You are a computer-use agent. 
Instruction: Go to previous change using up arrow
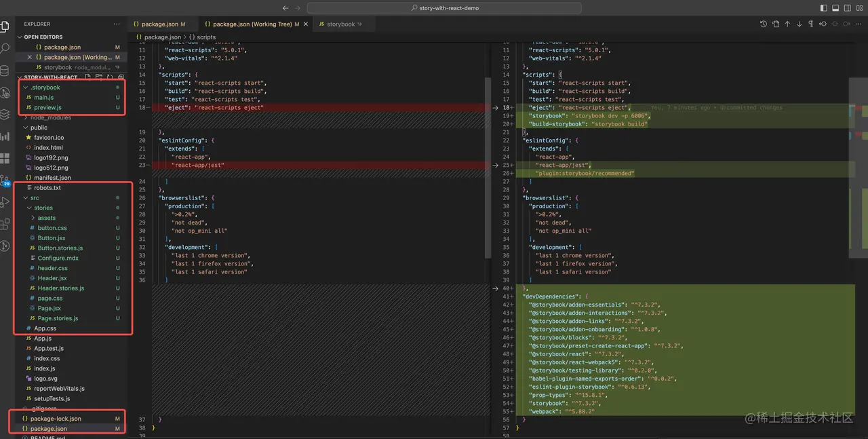[x=787, y=24]
